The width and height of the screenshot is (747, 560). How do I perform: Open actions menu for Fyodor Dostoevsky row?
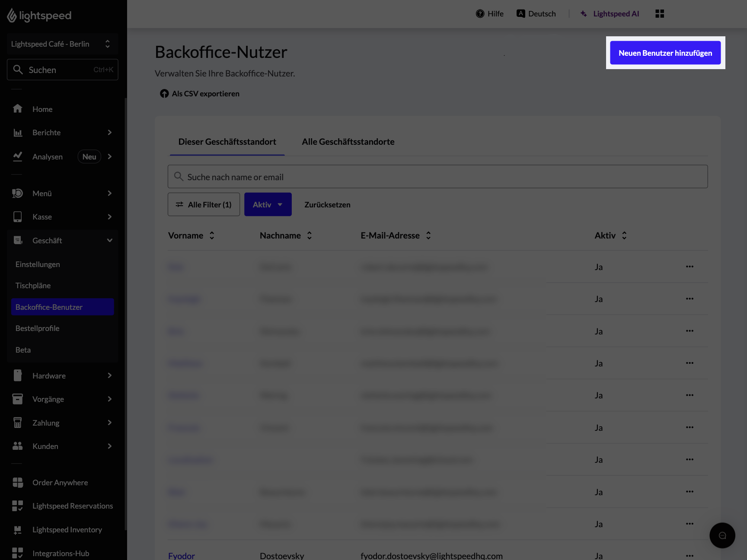coord(690,556)
